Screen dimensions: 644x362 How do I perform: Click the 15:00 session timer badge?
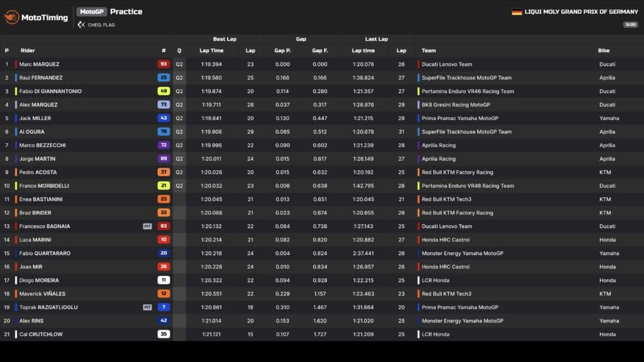(630, 25)
